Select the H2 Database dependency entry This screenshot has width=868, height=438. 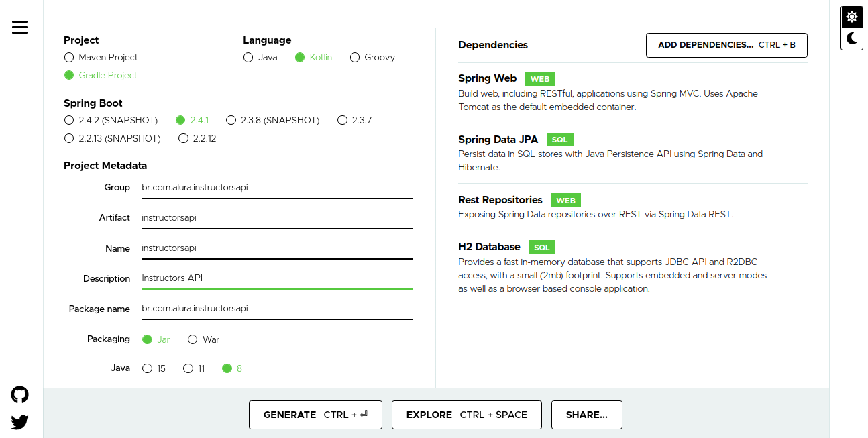[x=489, y=247]
